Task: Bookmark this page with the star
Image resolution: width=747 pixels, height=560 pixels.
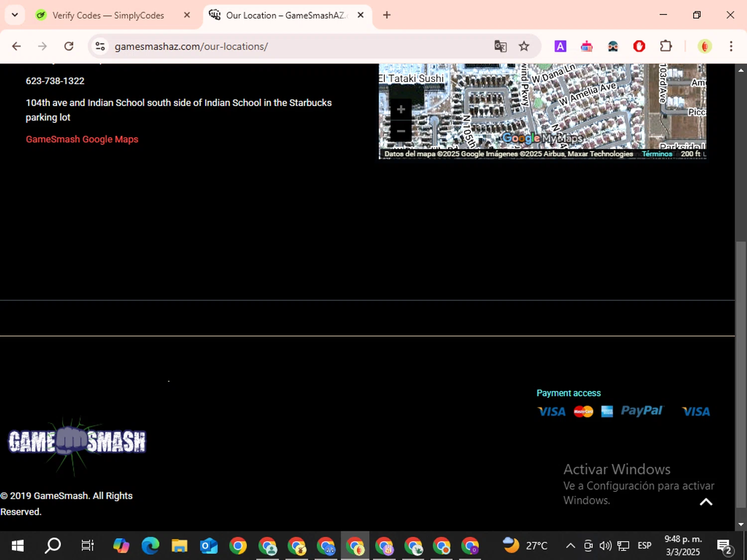Action: 524,46
